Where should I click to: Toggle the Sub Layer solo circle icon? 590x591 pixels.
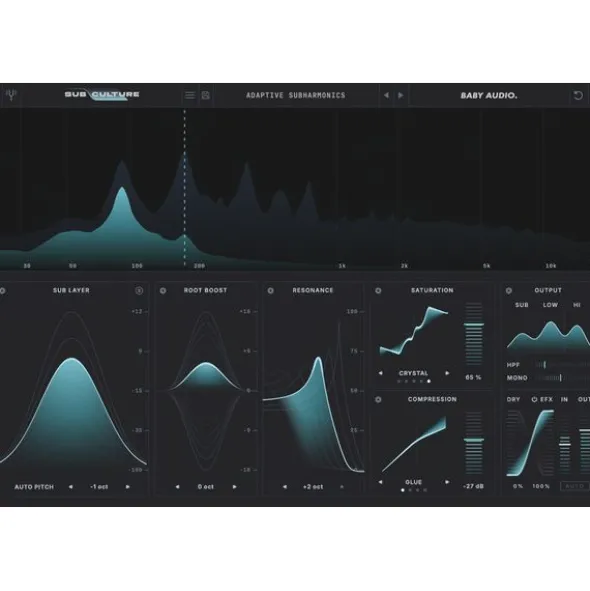click(139, 290)
